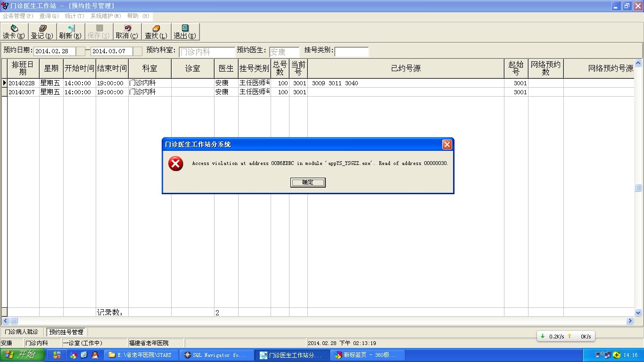This screenshot has width=644, height=362.
Task: Click the horizontal scrollbar right arrow
Action: (630, 321)
